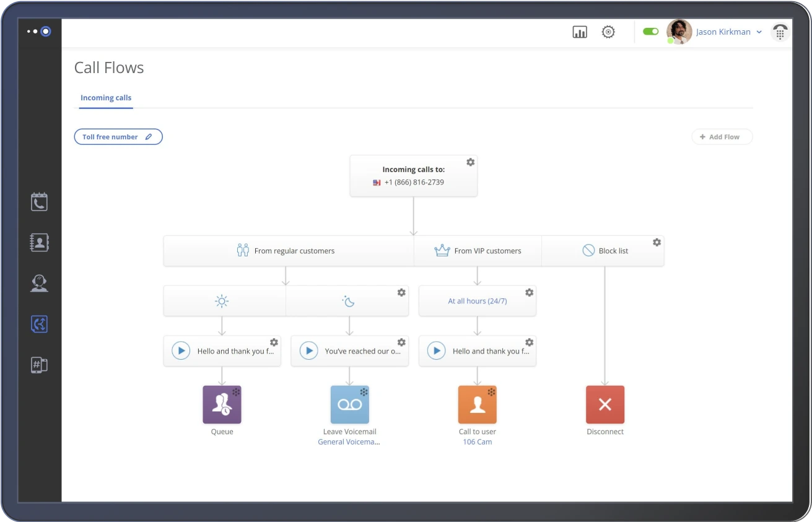Click the night moon icon branch
812x522 pixels.
click(x=348, y=301)
